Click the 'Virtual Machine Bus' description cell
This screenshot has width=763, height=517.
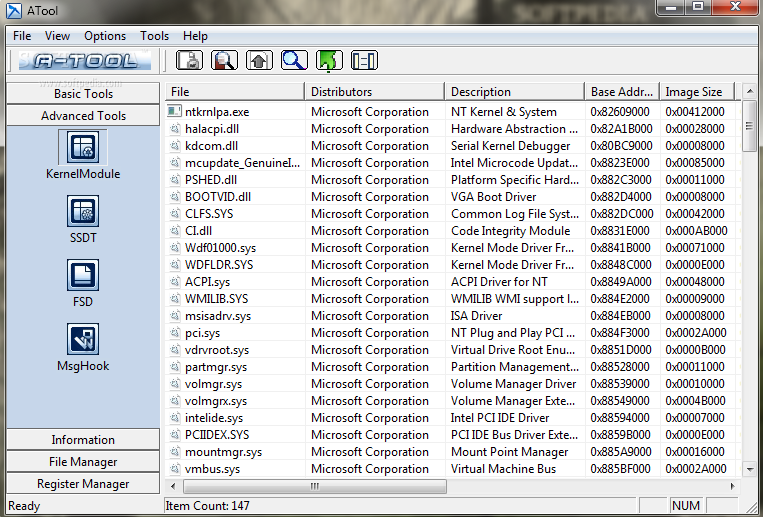(x=503, y=469)
